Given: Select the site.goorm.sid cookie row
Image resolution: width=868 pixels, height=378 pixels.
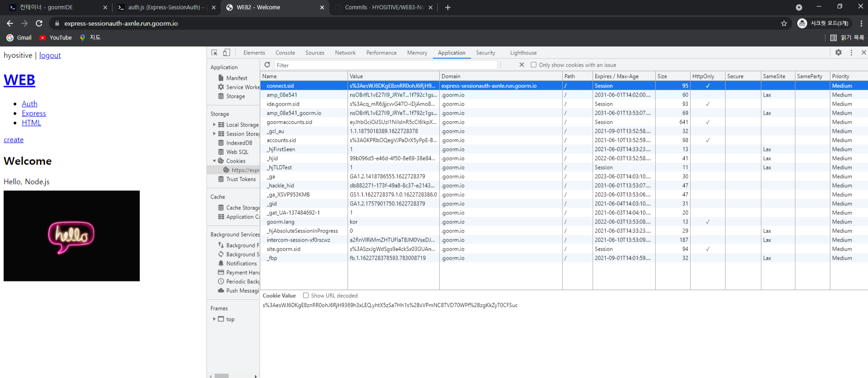Looking at the screenshot, I should pos(564,249).
